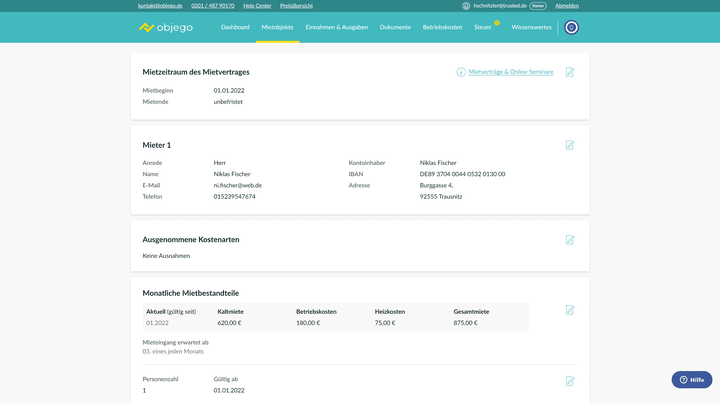Click the user account icon before email
Viewport: 720px width, 405px height.
pyautogui.click(x=466, y=6)
